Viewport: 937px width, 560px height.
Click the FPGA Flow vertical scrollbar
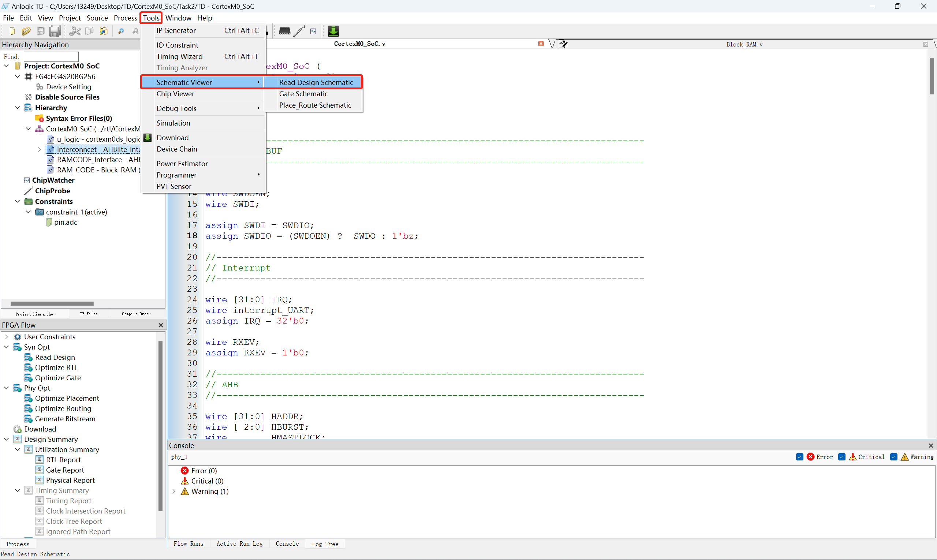pyautogui.click(x=160, y=426)
